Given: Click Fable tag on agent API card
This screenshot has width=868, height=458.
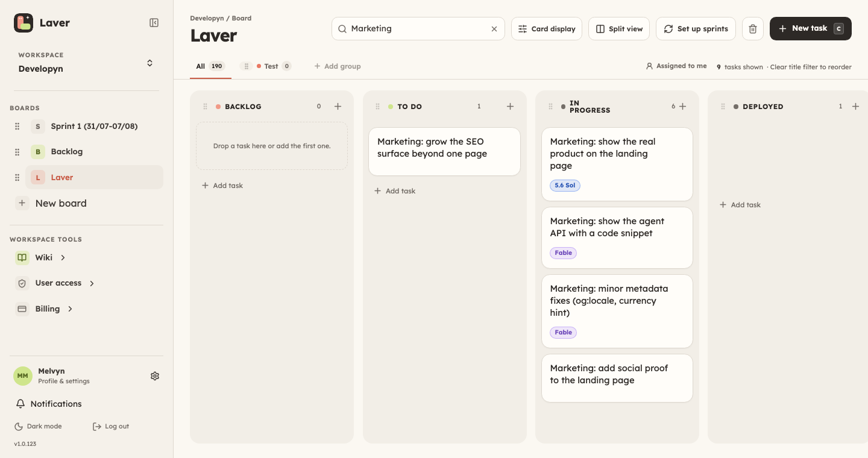Looking at the screenshot, I should tap(563, 253).
